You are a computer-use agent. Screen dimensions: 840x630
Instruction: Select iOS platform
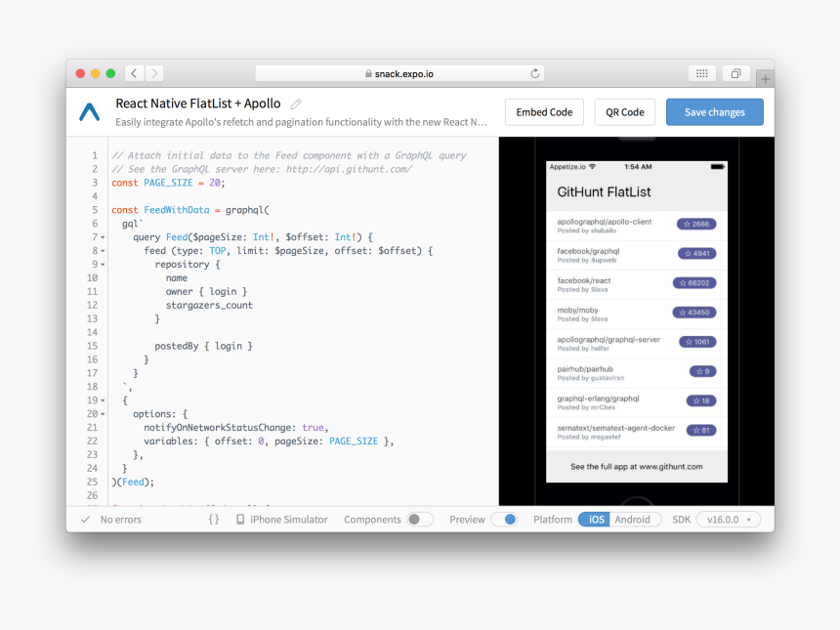click(594, 519)
